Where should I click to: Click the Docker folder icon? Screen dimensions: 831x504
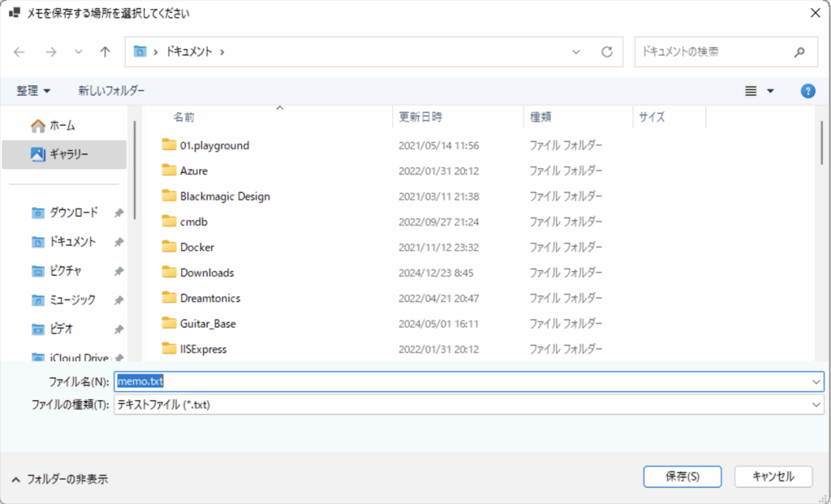(x=169, y=247)
